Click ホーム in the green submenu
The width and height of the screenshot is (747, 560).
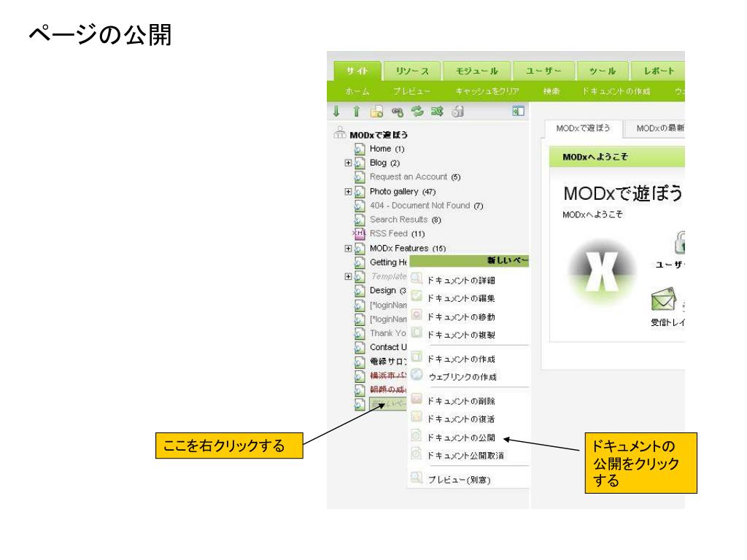point(357,91)
